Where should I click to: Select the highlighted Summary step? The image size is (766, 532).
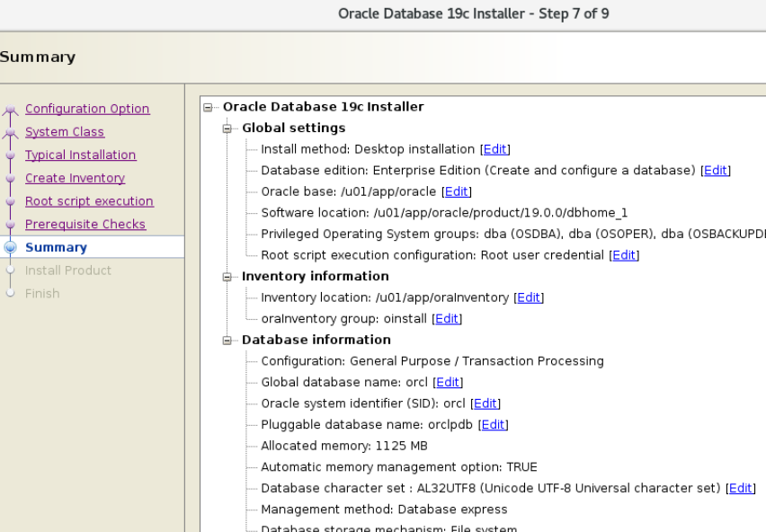[56, 247]
